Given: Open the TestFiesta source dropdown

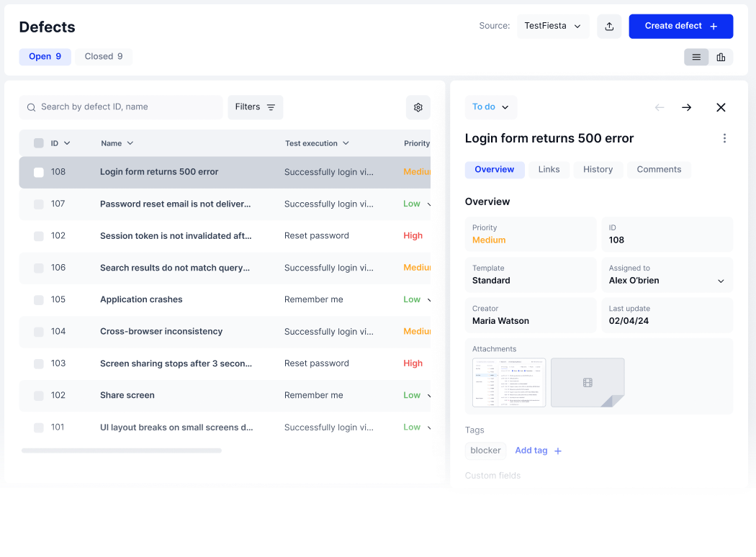Looking at the screenshot, I should click(x=553, y=27).
